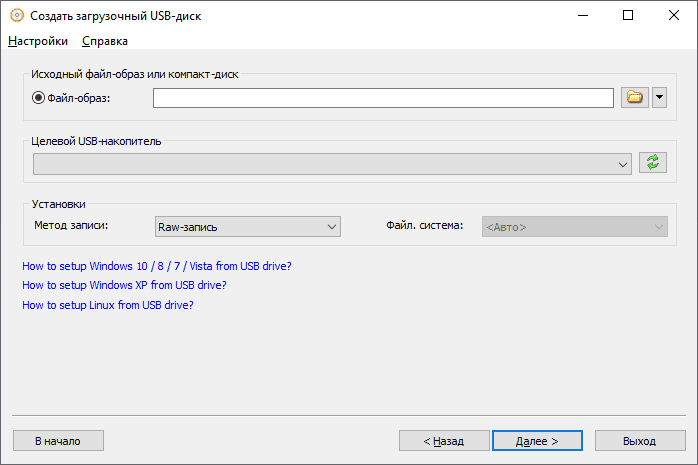Expand the Целевой USB-накопитель drive list
The height and width of the screenshot is (465, 698).
point(622,162)
